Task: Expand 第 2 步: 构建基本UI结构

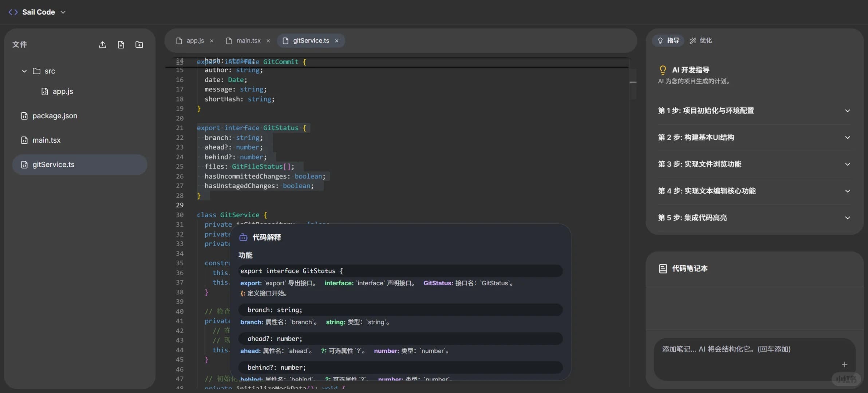Action: [x=754, y=138]
